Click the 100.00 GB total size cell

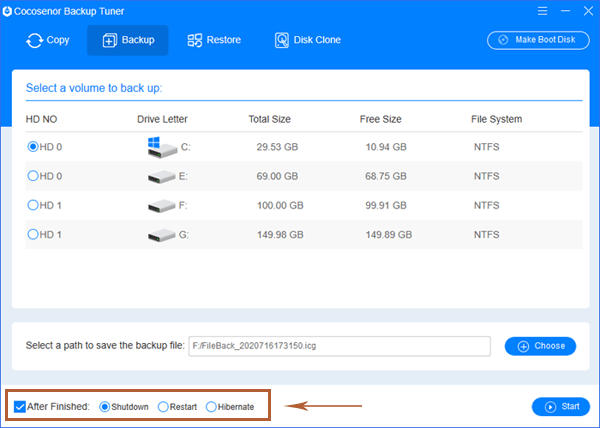[280, 205]
